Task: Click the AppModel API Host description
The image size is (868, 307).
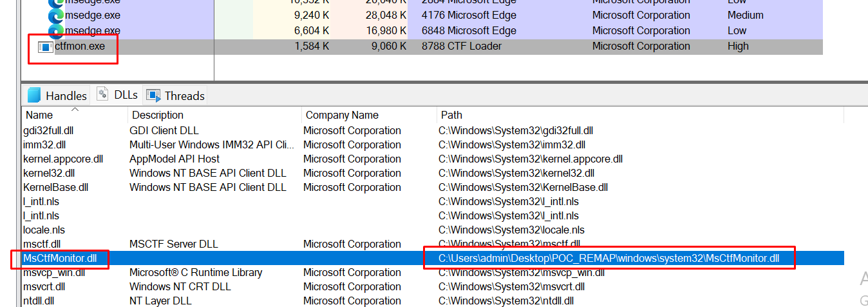Action: [x=175, y=159]
